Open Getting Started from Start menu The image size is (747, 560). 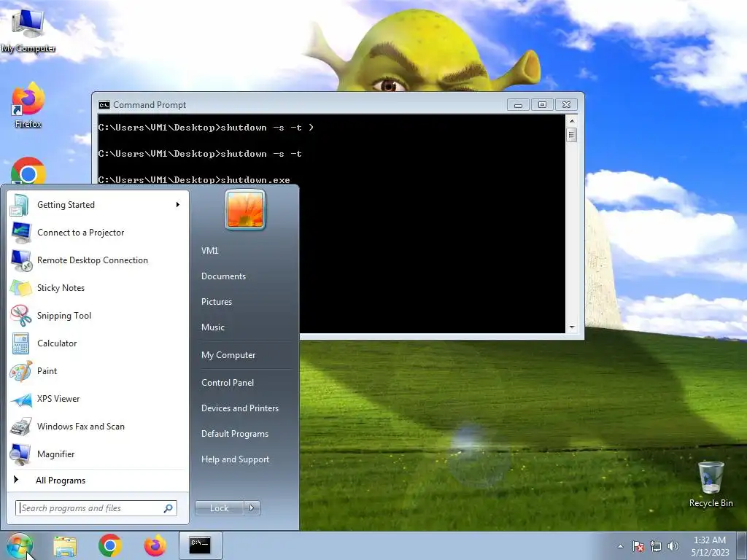(x=98, y=205)
